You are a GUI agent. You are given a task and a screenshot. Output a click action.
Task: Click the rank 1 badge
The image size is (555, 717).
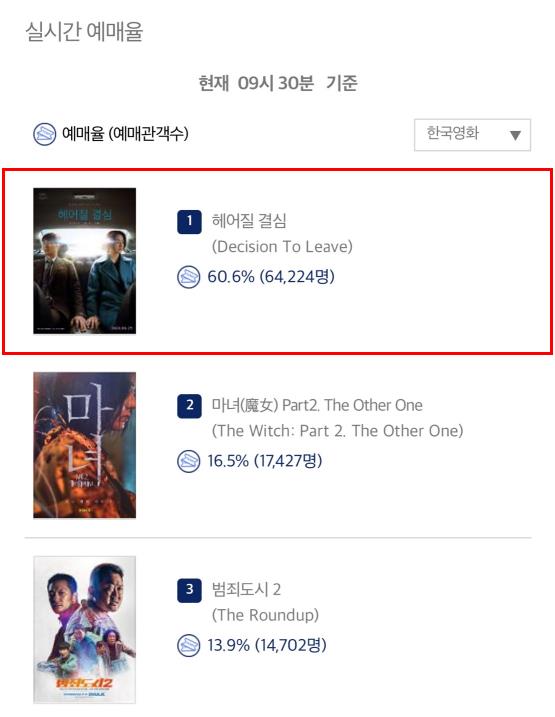[x=189, y=221]
